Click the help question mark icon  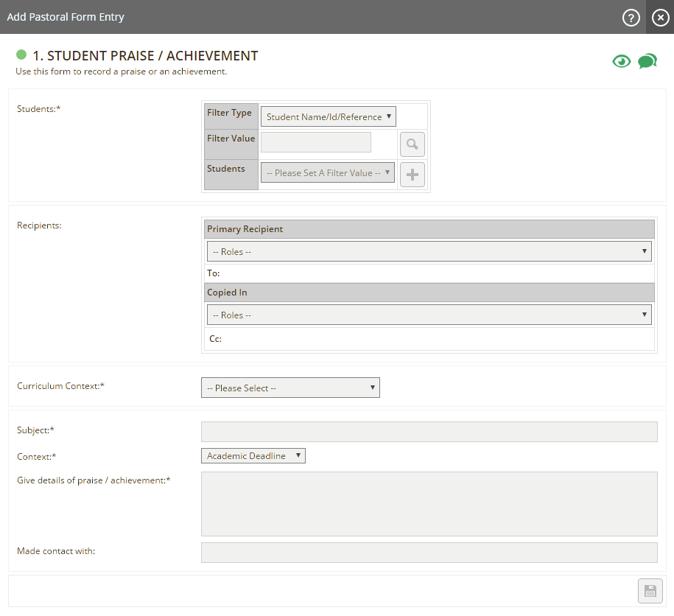(631, 18)
